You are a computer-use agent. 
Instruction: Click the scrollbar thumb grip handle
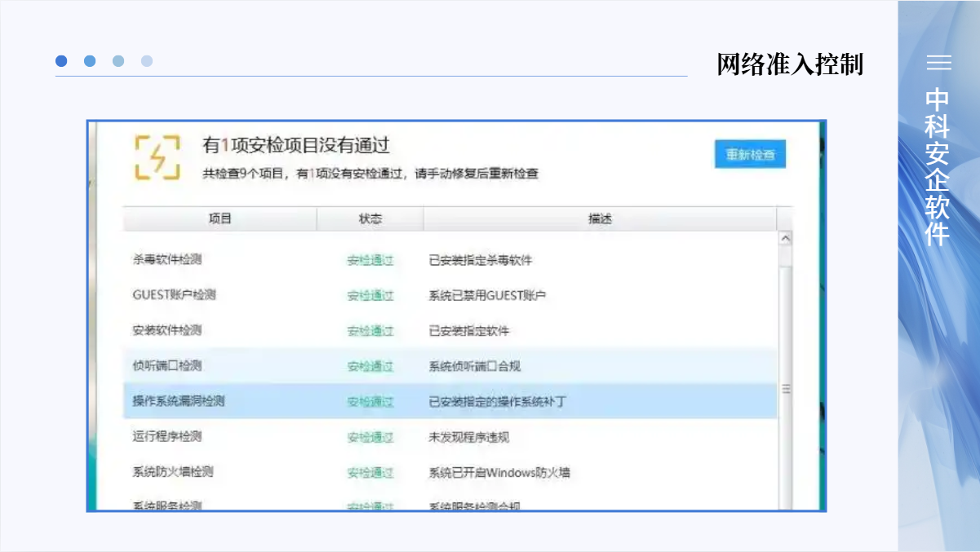click(x=786, y=390)
